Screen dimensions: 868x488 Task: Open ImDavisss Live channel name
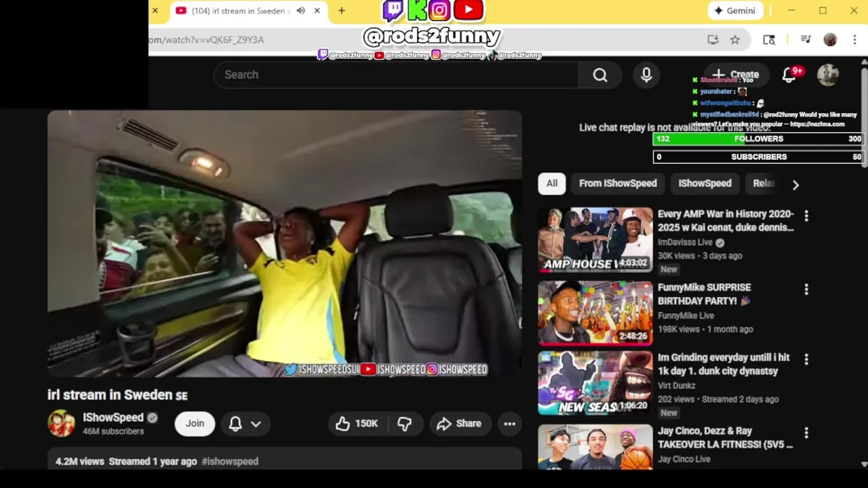[x=685, y=242]
